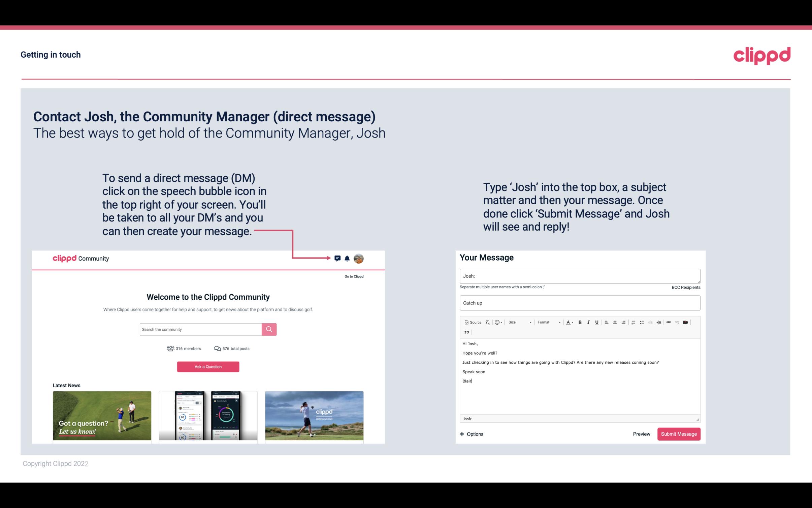Click 'Ask a Question' button in community
This screenshot has width=812, height=508.
(x=208, y=366)
